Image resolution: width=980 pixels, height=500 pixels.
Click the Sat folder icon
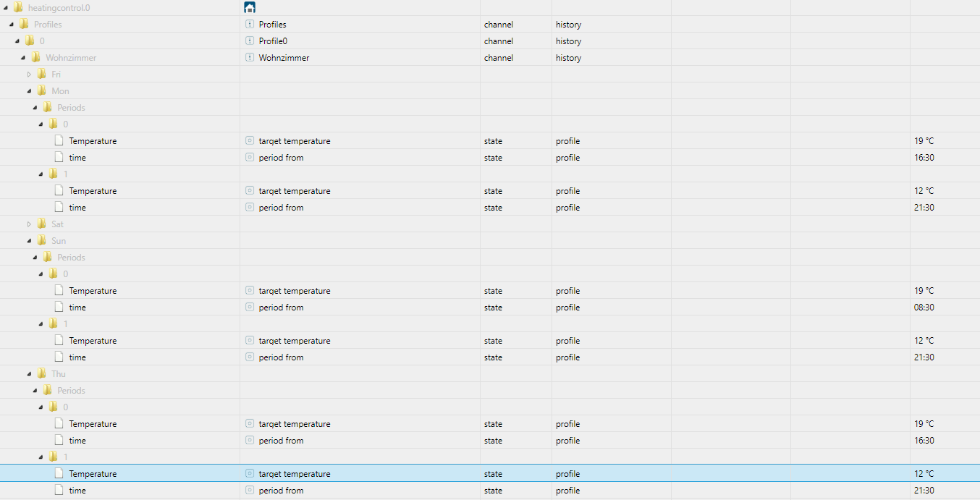[42, 224]
